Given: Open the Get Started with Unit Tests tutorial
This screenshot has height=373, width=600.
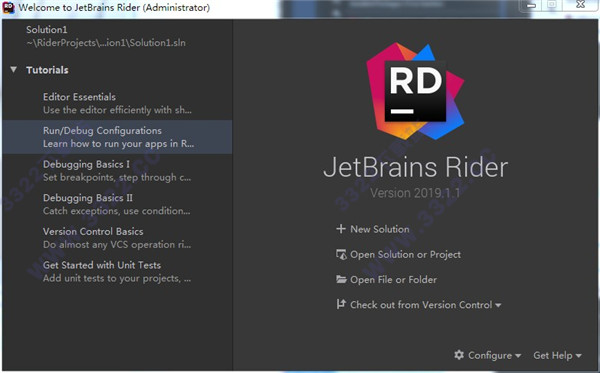Looking at the screenshot, I should (117, 272).
